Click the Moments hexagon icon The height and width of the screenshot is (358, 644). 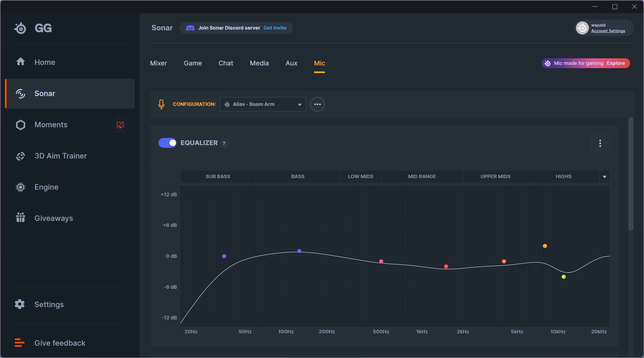(x=20, y=125)
